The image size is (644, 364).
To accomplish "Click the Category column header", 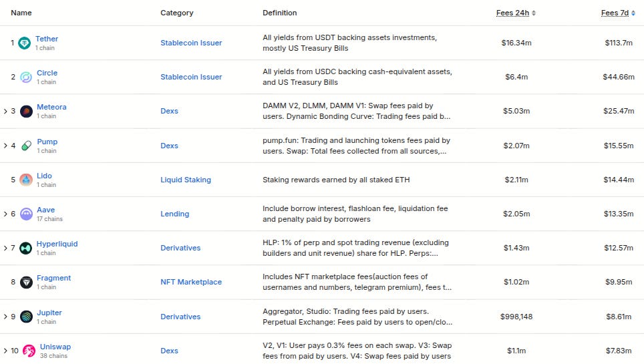I will click(x=176, y=13).
